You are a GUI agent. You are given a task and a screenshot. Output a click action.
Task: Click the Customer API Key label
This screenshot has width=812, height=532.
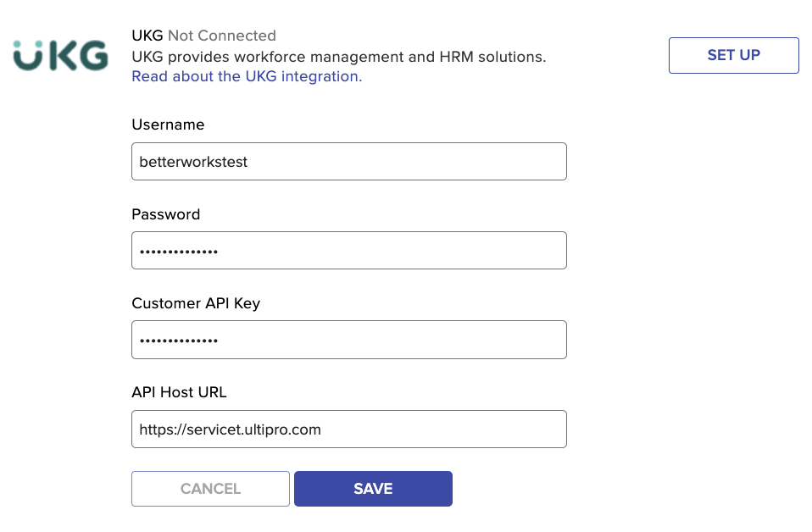point(196,303)
